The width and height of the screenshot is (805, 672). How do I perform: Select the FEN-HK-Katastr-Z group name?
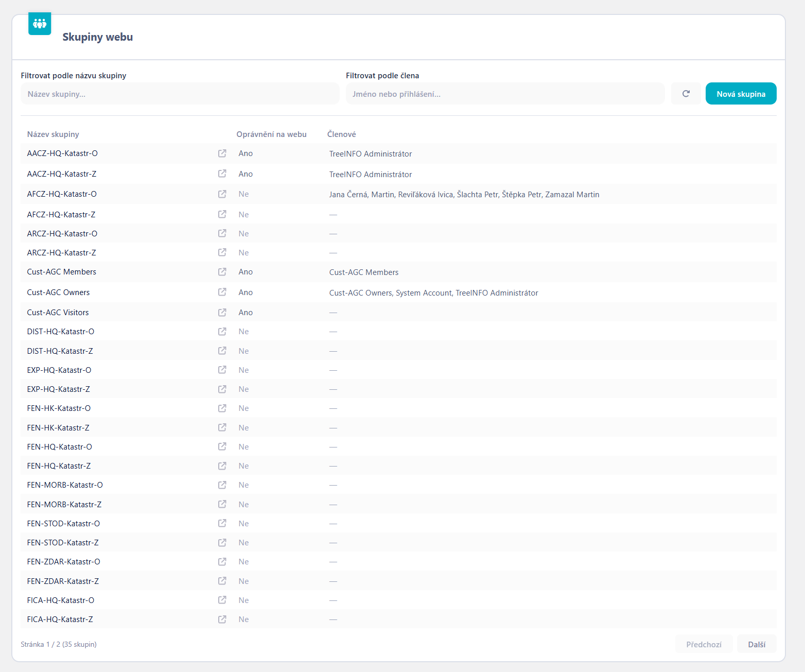58,428
